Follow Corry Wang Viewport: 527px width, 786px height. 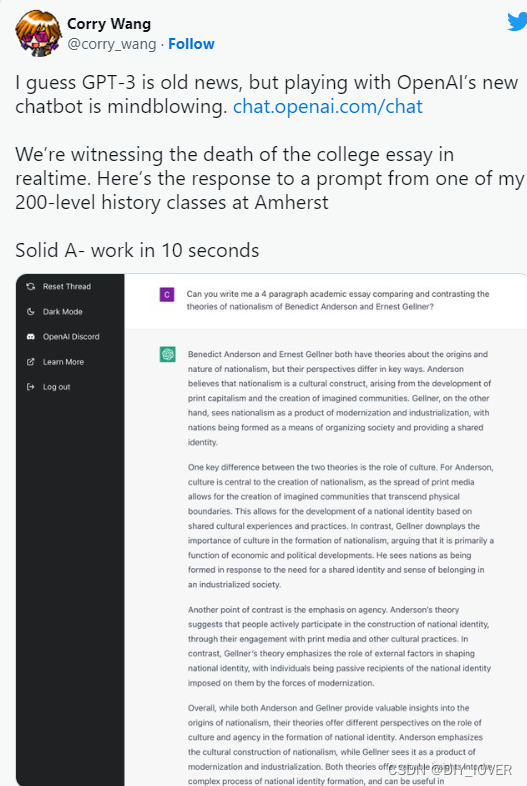(191, 44)
